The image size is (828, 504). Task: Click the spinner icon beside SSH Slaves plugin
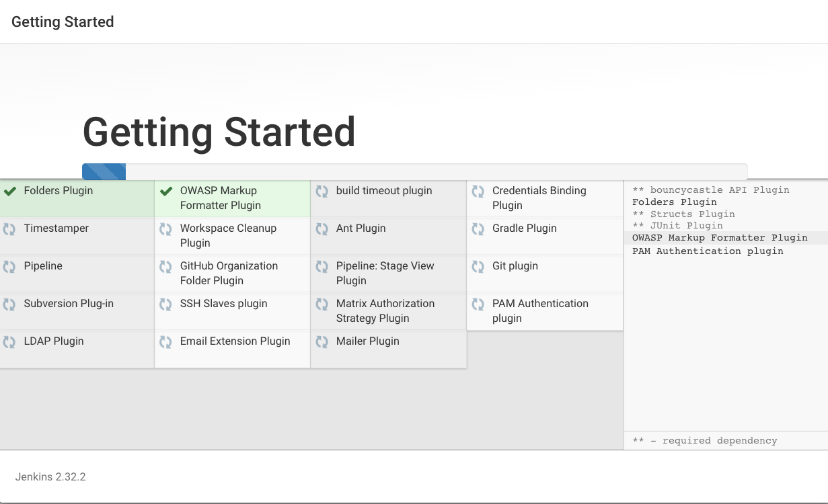[165, 304]
